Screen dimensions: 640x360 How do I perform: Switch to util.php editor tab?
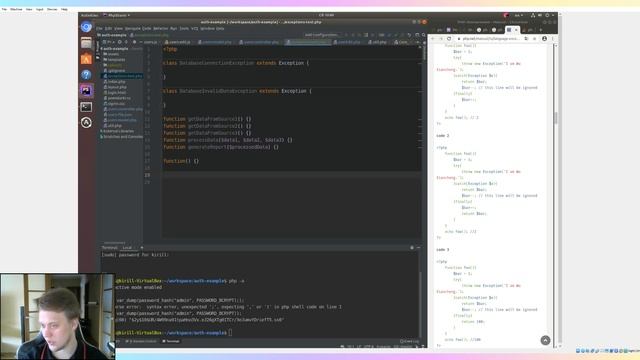[x=378, y=42]
